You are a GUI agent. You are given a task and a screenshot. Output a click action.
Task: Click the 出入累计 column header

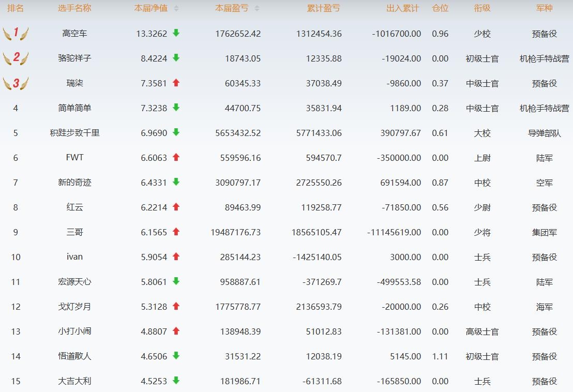[402, 9]
